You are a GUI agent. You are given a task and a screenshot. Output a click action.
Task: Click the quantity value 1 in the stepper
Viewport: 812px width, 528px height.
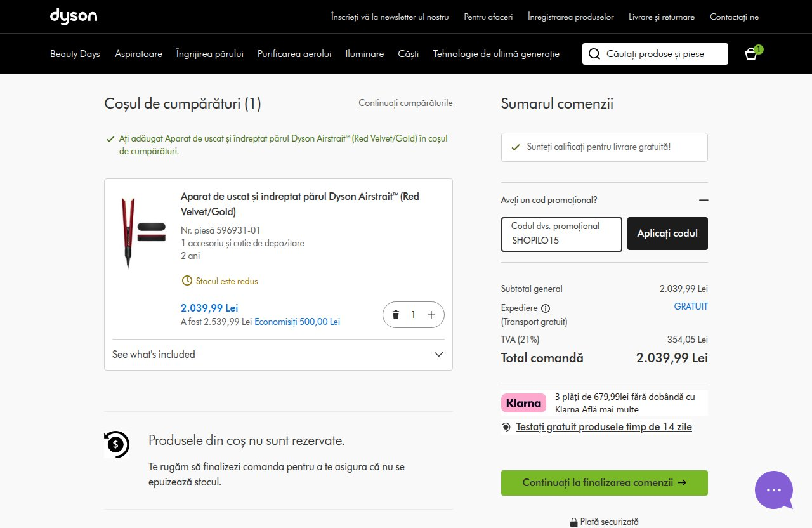point(414,315)
